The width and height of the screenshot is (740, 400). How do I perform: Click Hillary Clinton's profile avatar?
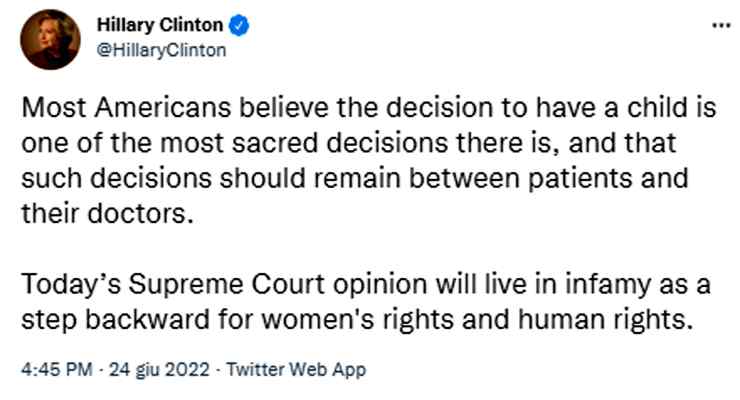(50, 39)
